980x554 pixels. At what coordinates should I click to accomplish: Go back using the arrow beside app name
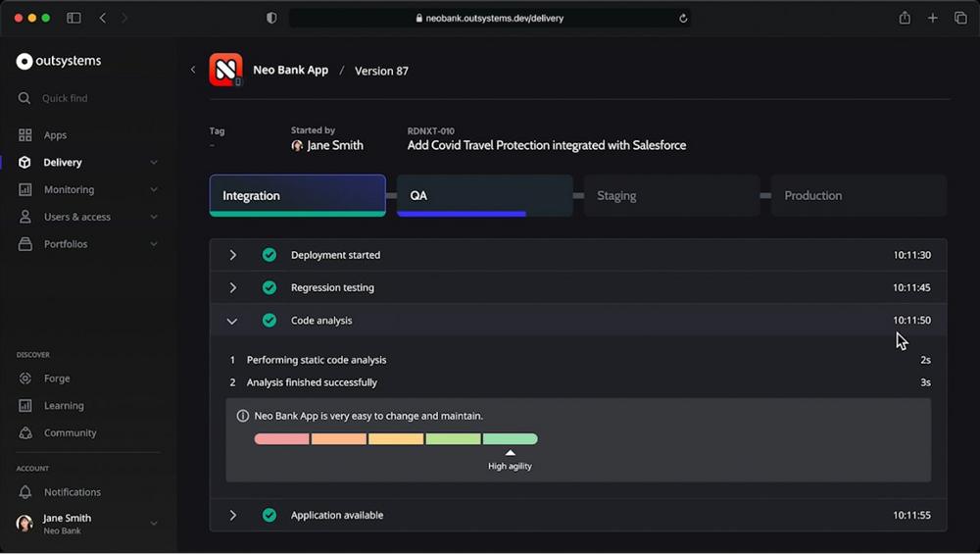[193, 70]
